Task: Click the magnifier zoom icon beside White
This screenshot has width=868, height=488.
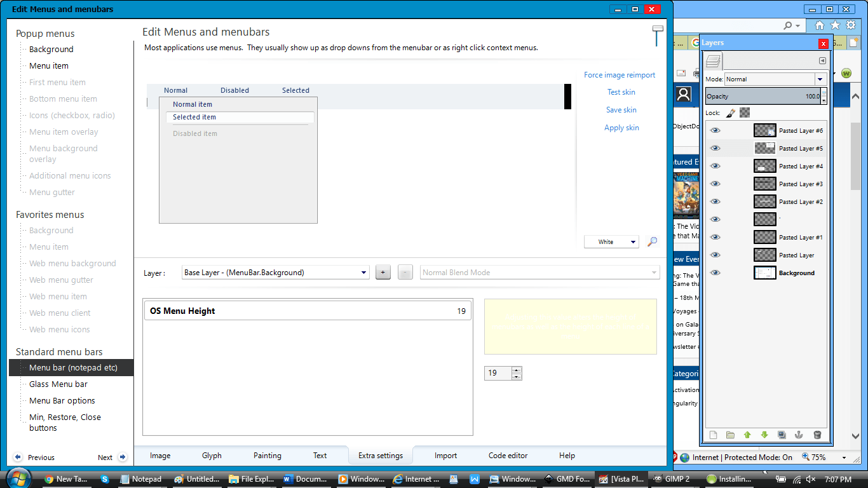Action: tap(652, 241)
